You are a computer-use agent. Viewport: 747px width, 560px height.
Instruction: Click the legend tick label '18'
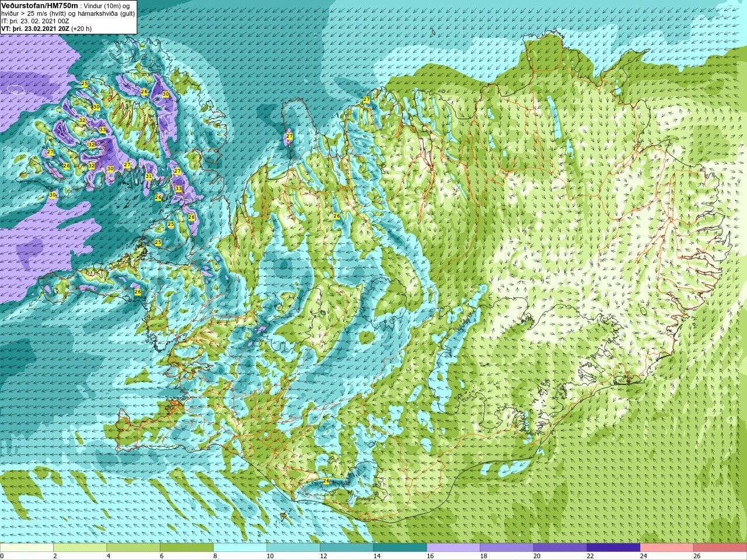483,556
